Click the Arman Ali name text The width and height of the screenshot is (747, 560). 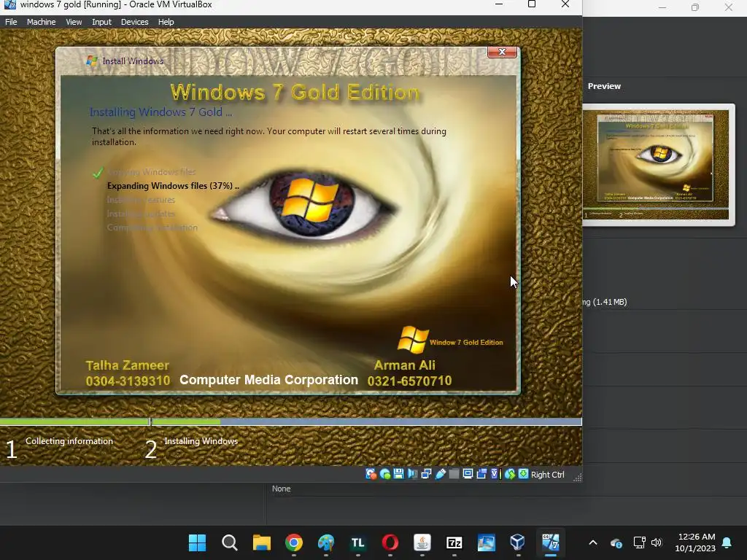click(x=404, y=365)
